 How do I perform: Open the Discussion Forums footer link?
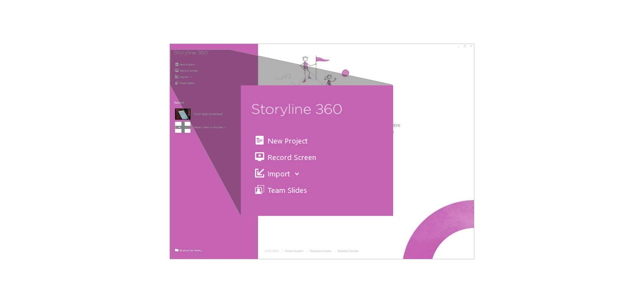tap(320, 251)
